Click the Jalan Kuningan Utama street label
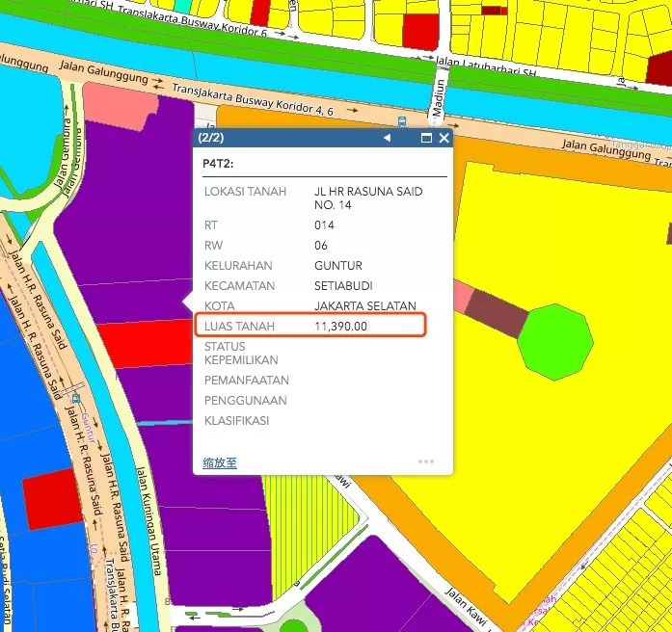The height and width of the screenshot is (632, 672). click(x=149, y=520)
